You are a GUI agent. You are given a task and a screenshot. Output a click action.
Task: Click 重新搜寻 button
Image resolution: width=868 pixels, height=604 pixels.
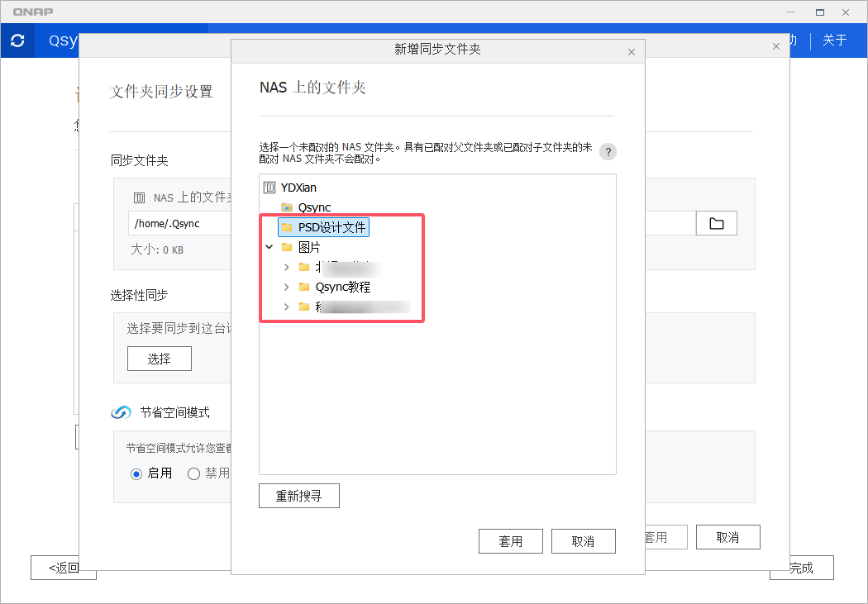pos(299,496)
